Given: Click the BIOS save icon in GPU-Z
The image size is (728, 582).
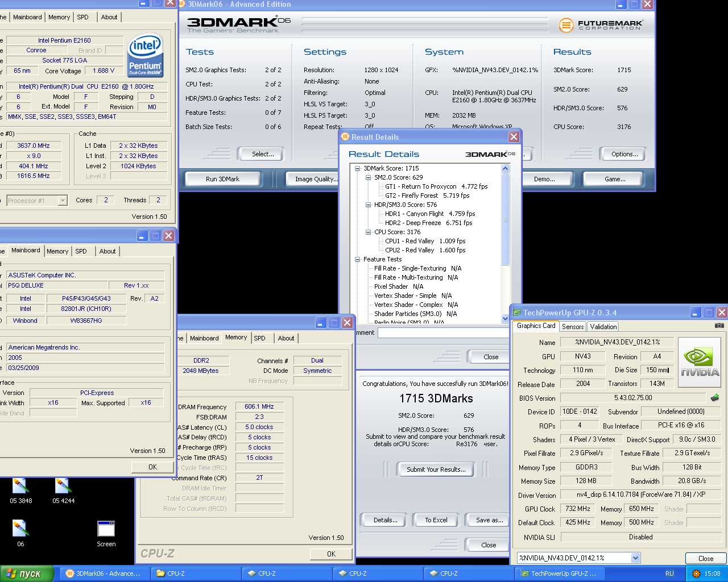Looking at the screenshot, I should [x=715, y=398].
